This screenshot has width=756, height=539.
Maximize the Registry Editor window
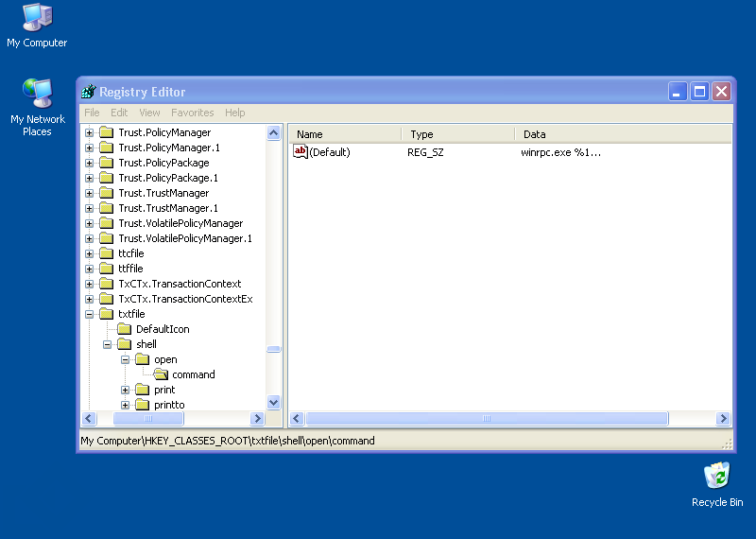coord(699,91)
